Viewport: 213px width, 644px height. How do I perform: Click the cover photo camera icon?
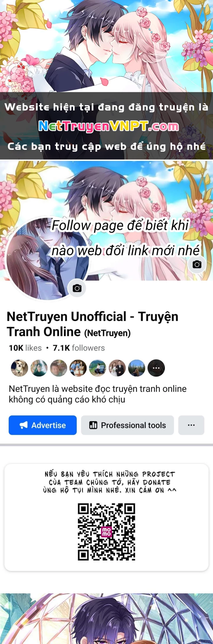click(197, 264)
